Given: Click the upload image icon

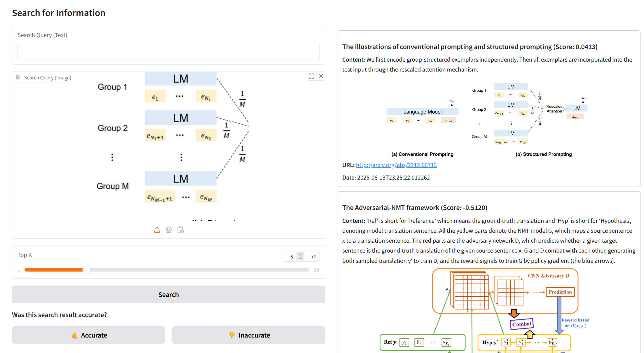Looking at the screenshot, I should [x=157, y=230].
